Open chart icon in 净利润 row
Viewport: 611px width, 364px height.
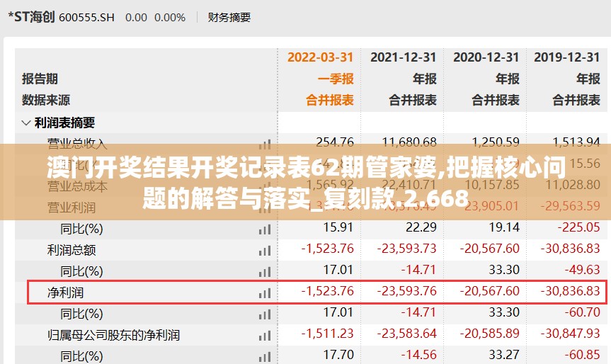(x=265, y=293)
